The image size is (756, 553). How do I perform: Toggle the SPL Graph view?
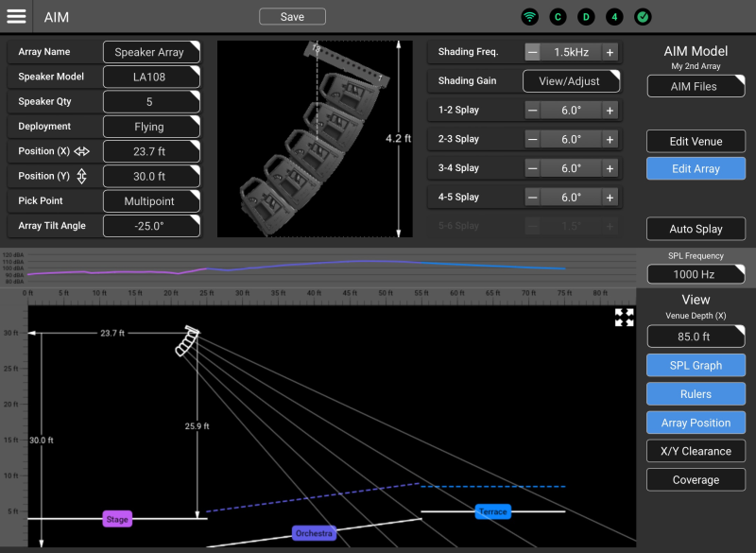click(x=696, y=366)
